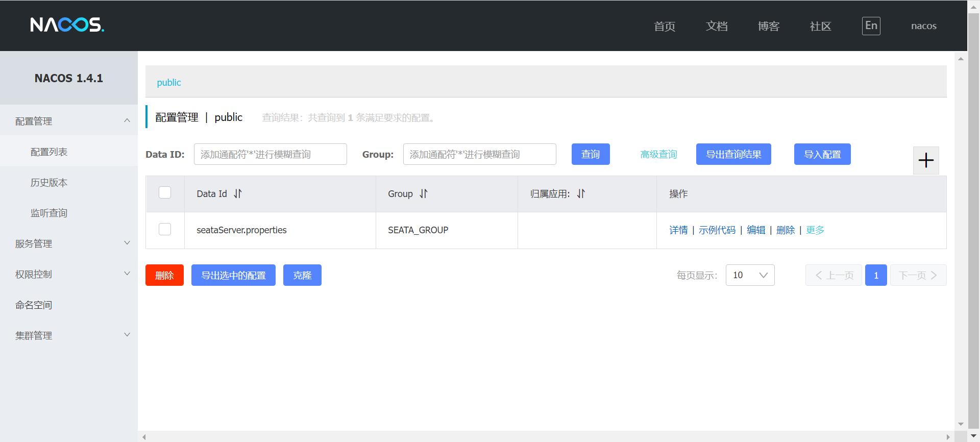Viewport: 980px width, 442px height.
Task: Collapse the 配置管理 sidebar section
Action: (x=69, y=121)
